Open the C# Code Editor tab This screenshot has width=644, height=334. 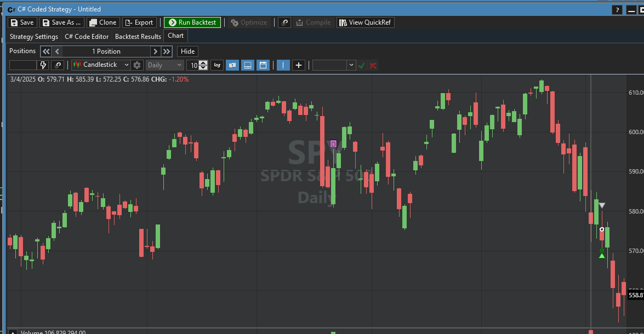tap(87, 37)
